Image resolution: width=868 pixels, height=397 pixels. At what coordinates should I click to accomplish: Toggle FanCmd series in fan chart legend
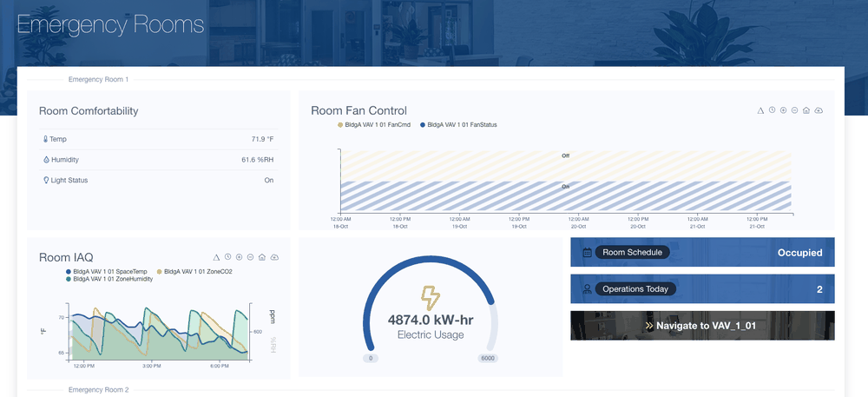coord(373,125)
